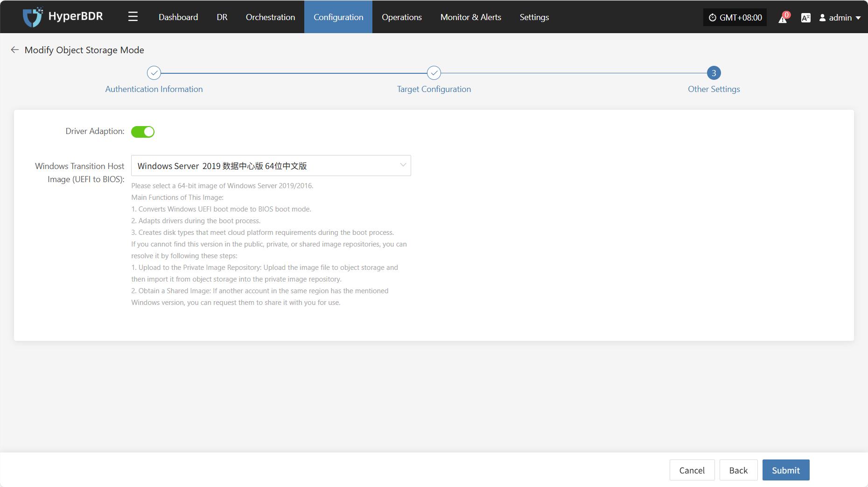Open the Operations menu
Viewport: 868px width, 487px height.
pyautogui.click(x=402, y=17)
